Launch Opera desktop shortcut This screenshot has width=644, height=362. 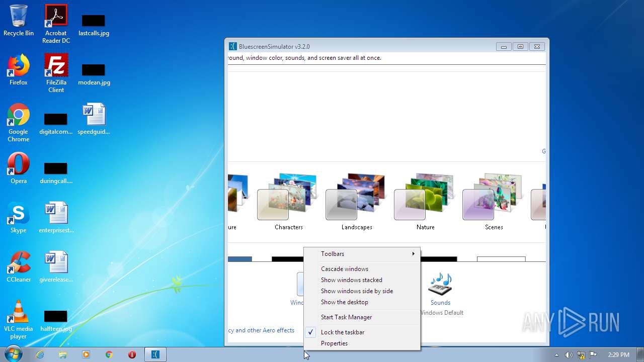click(x=19, y=168)
